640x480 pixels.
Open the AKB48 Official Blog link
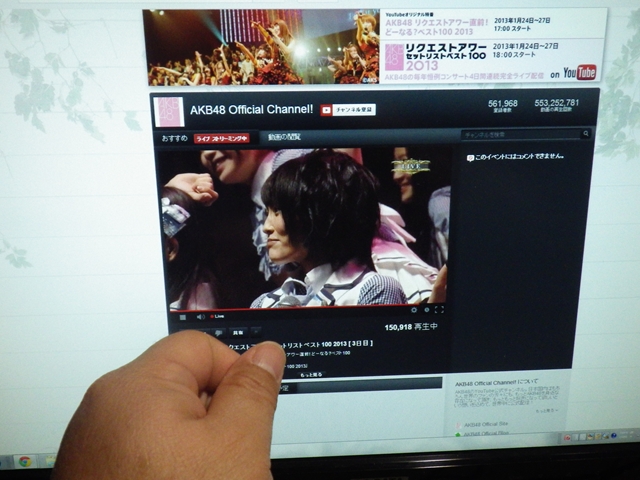[486, 433]
